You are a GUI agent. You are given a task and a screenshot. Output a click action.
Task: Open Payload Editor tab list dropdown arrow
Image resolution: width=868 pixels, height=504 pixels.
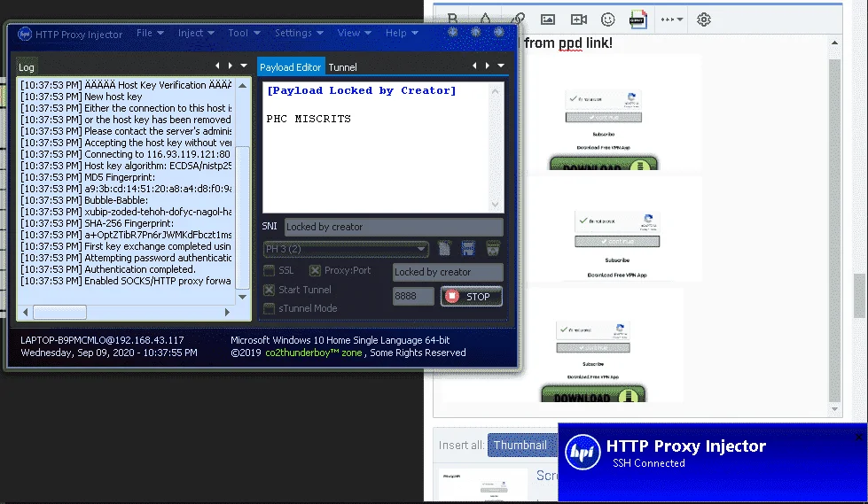click(501, 66)
